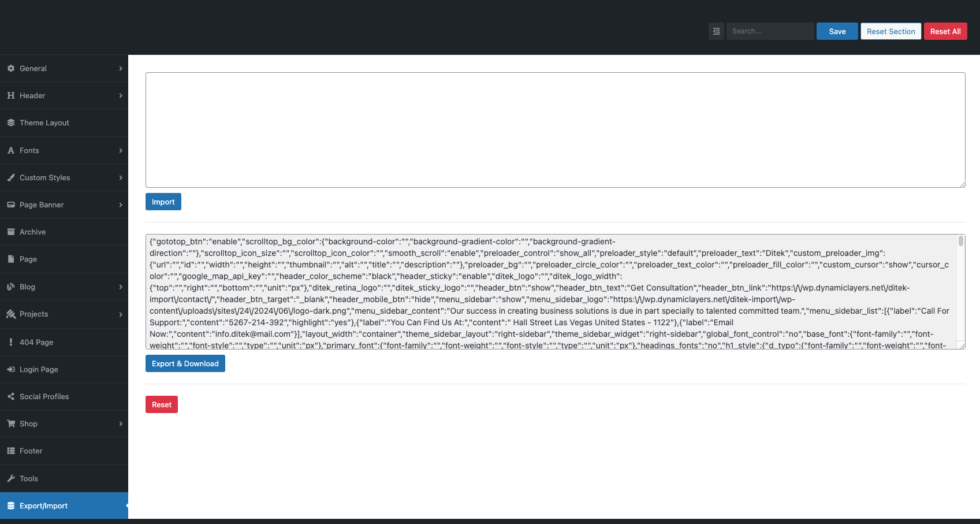Click the Header H icon
980x524 pixels.
(11, 95)
